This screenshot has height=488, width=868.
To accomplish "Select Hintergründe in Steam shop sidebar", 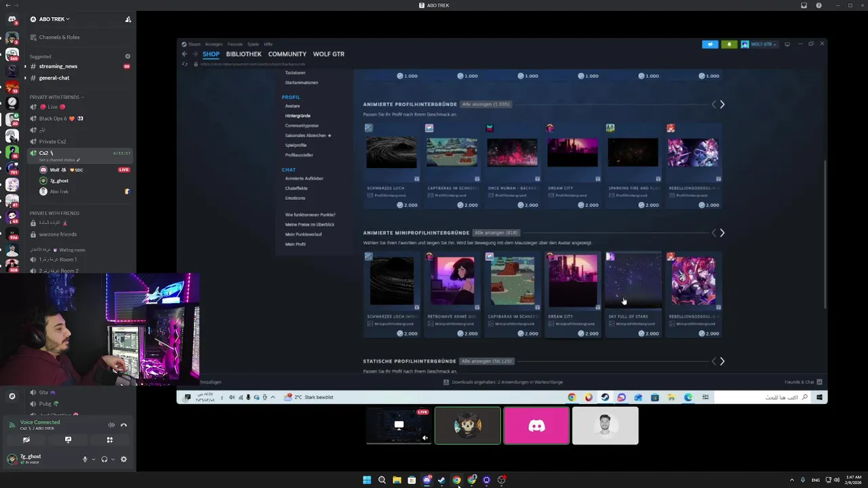I will point(298,116).
